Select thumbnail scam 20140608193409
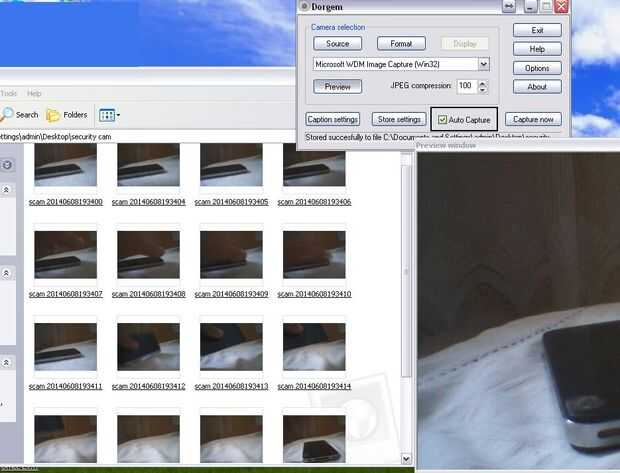This screenshot has height=473, width=620. pyautogui.click(x=231, y=255)
